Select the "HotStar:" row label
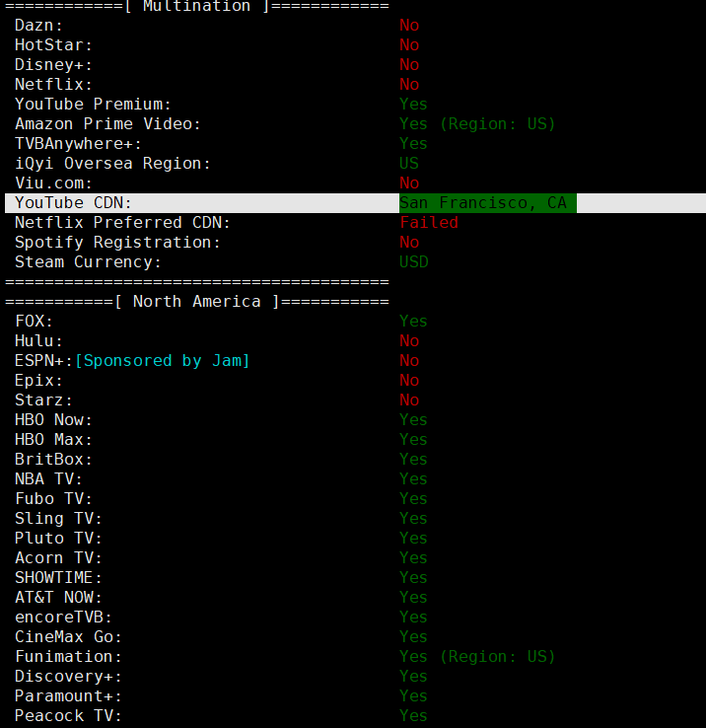The image size is (706, 728). 53,45
